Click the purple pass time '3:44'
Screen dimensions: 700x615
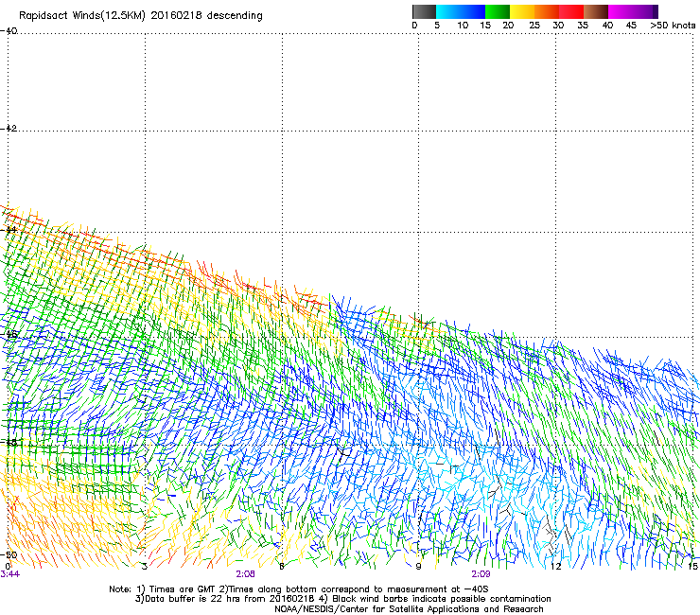(x=9, y=574)
